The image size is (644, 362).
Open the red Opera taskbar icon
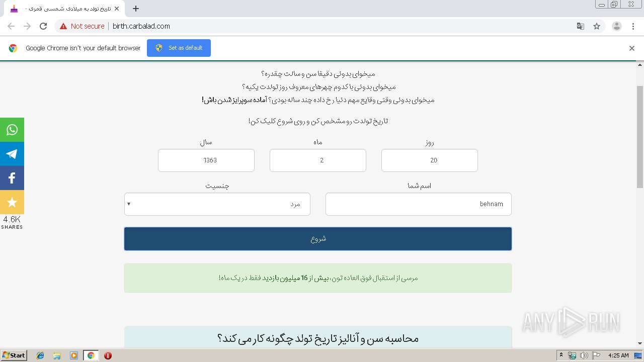[x=108, y=355]
